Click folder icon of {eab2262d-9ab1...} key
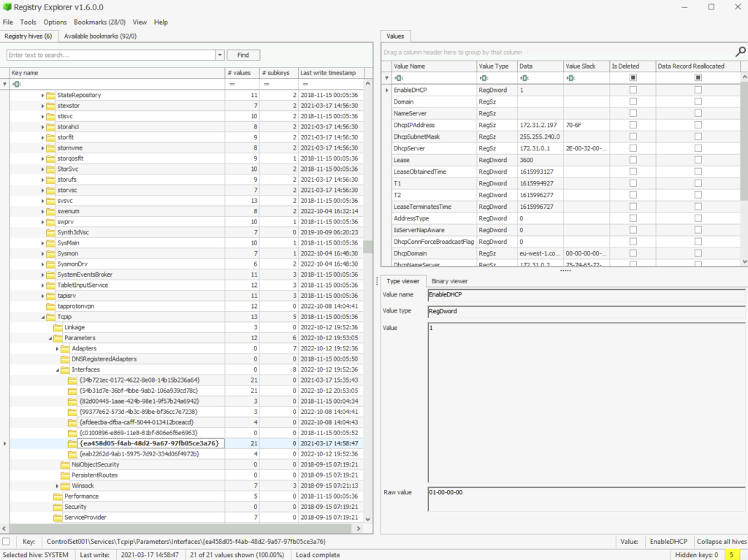This screenshot has width=748, height=560. coord(72,454)
